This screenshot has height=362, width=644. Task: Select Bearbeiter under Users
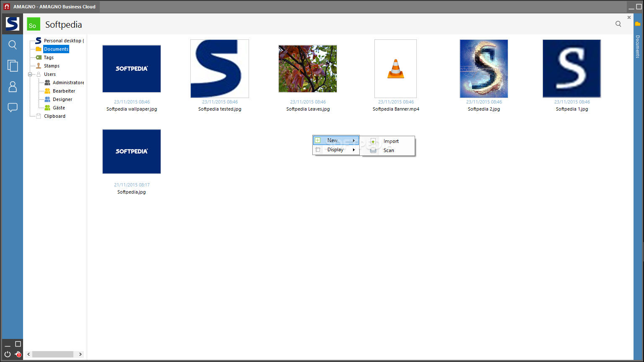64,91
